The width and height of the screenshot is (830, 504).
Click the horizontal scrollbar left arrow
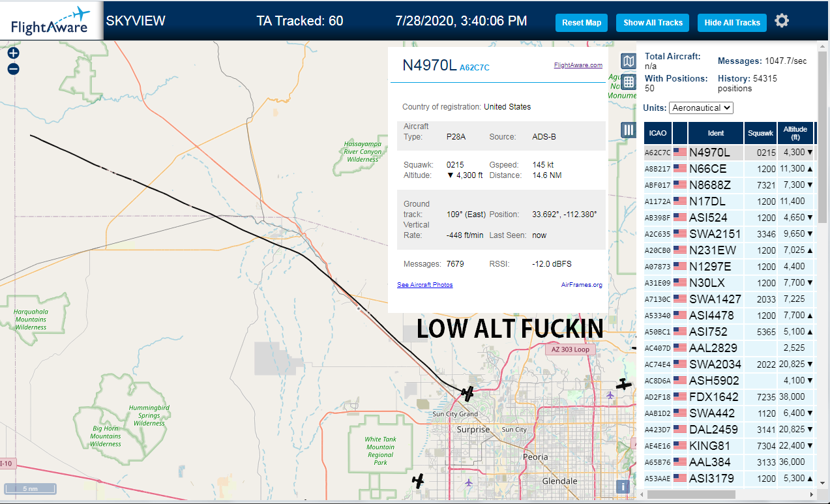[641, 494]
